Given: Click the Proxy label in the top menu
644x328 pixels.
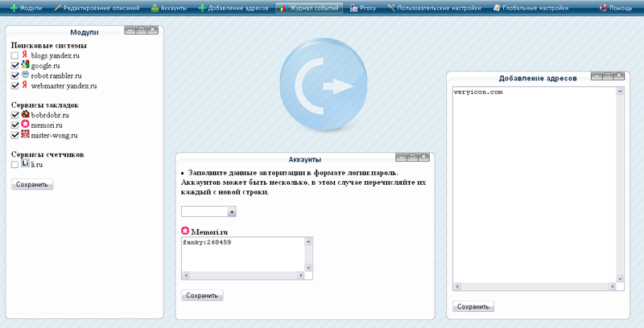Looking at the screenshot, I should pos(368,8).
